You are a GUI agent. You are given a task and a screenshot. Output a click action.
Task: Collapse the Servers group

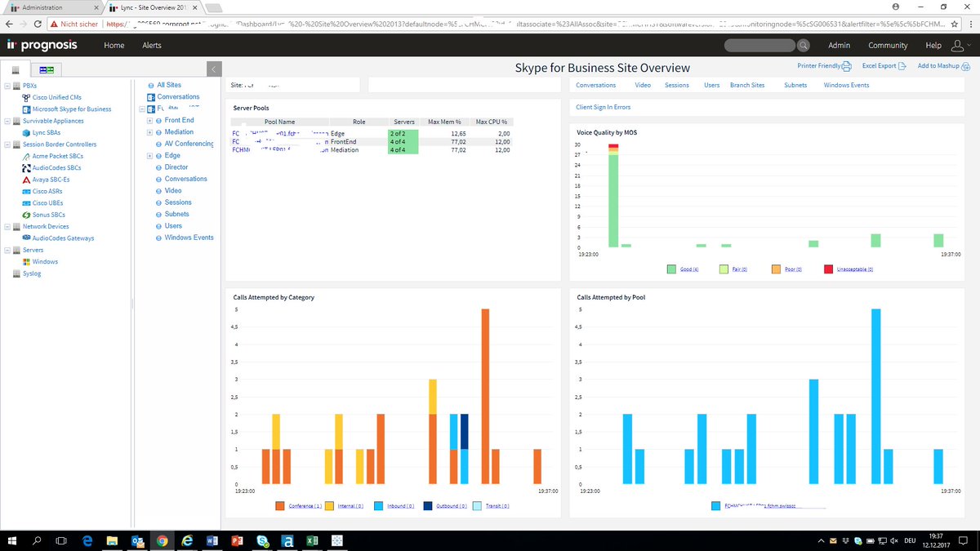(x=7, y=250)
